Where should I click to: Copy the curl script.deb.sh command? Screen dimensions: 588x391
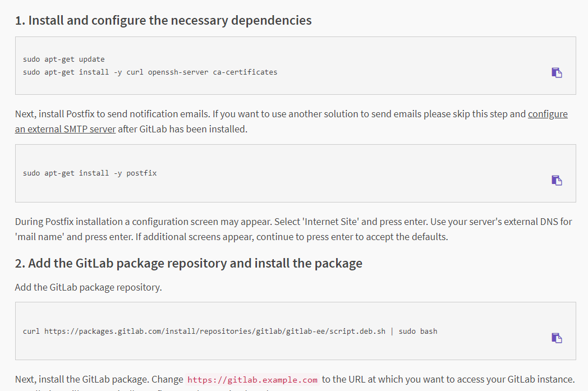tap(557, 338)
